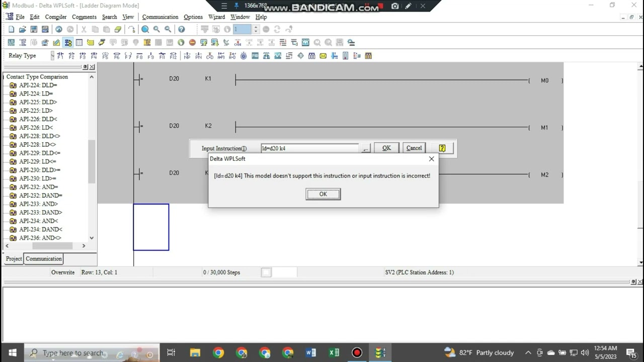
Task: Click the toolbar number stepper arrows
Action: pyautogui.click(x=256, y=30)
